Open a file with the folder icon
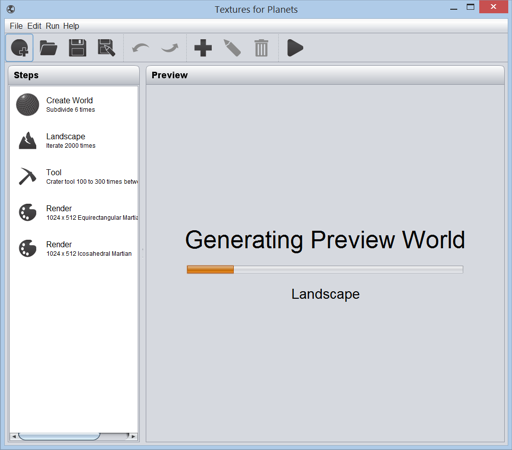 [x=48, y=48]
